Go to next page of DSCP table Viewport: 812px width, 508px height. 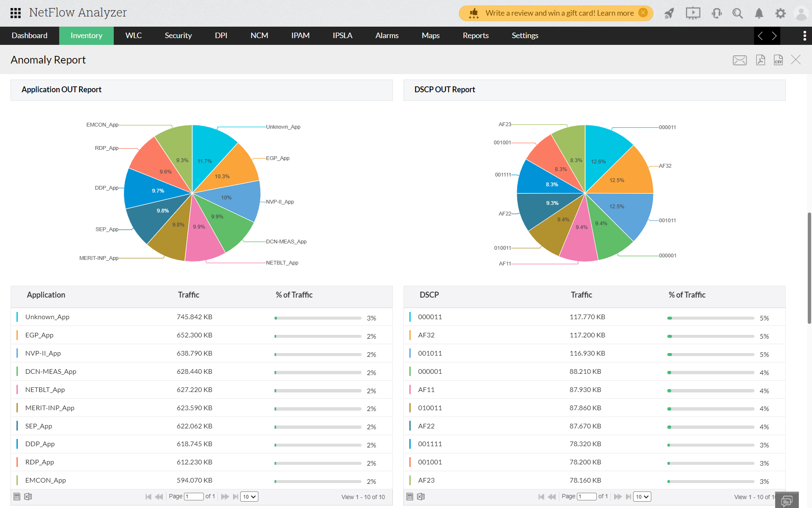coord(617,497)
